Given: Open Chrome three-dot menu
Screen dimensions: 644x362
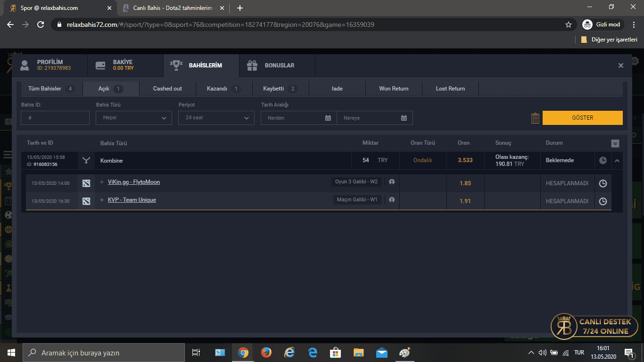Looking at the screenshot, I should click(x=634, y=25).
